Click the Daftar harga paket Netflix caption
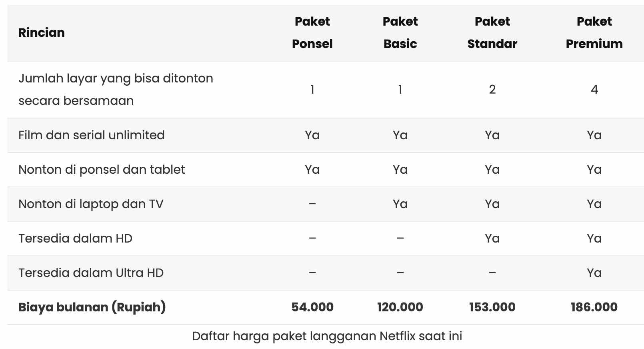This screenshot has width=644, height=349. click(327, 336)
